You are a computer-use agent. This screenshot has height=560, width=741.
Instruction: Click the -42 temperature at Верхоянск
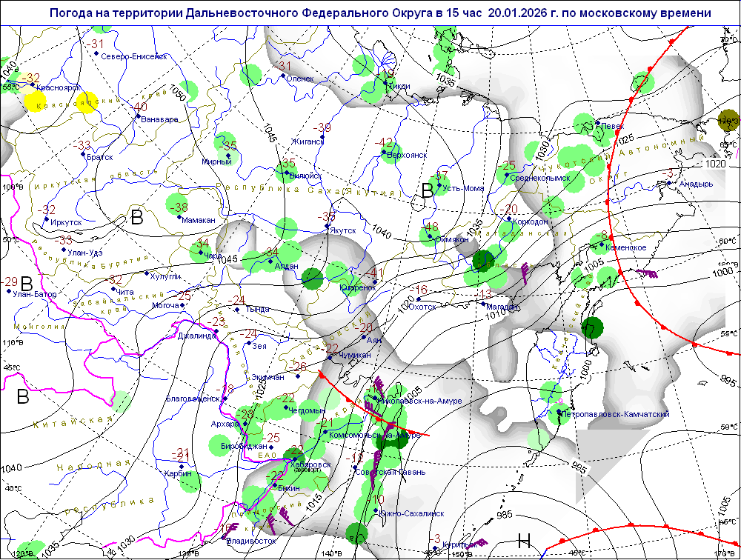(385, 142)
